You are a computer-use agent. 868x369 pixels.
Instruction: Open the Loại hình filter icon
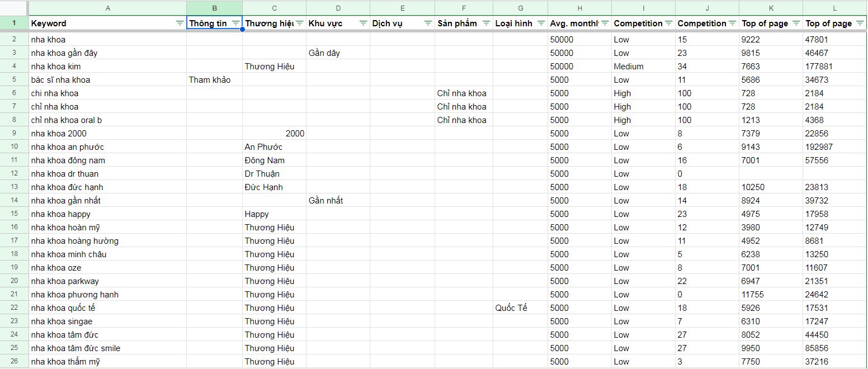541,23
